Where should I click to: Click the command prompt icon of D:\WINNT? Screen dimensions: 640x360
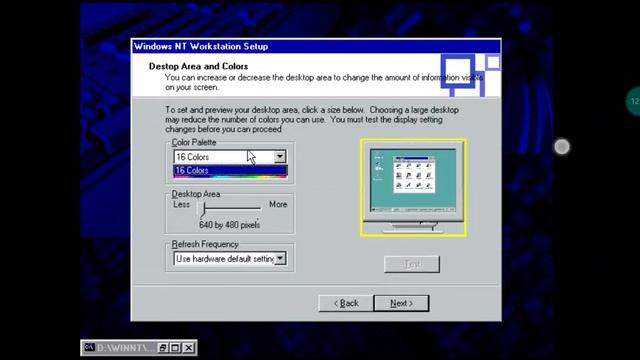click(x=89, y=347)
